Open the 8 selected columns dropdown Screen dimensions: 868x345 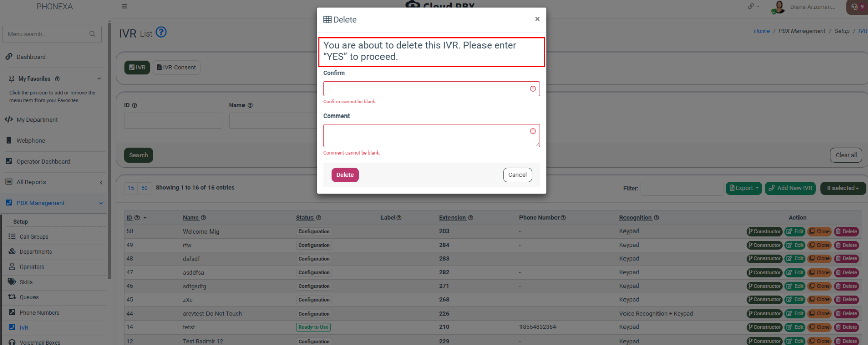(x=843, y=188)
